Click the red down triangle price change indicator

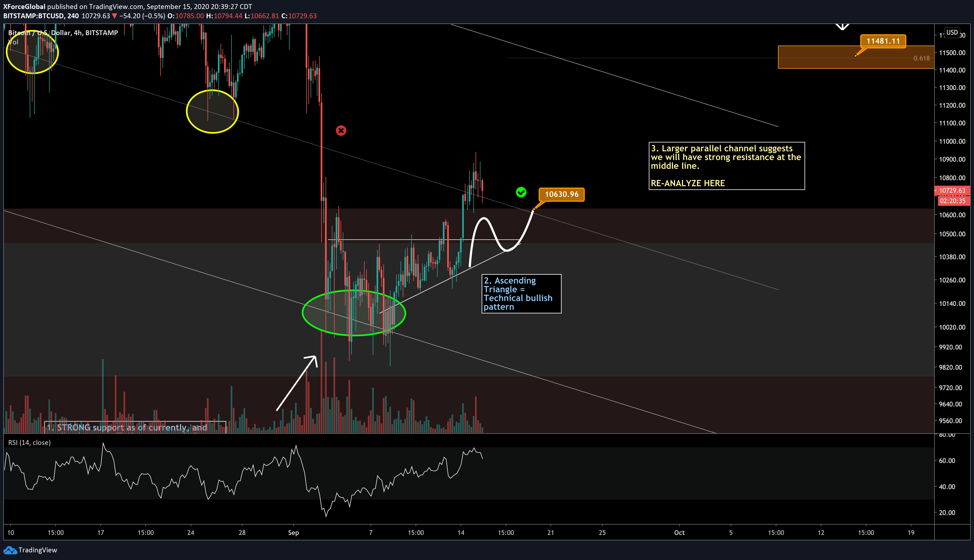(114, 16)
